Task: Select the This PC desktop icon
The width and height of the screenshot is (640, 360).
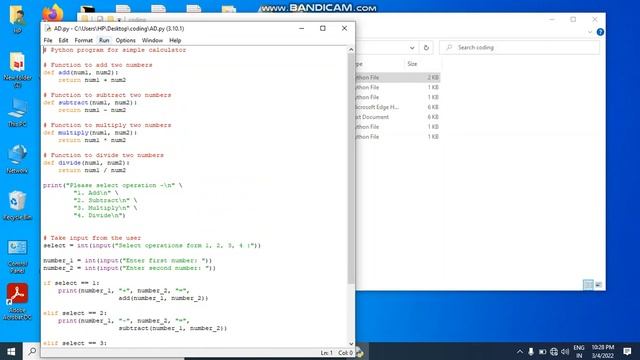Action: [17, 112]
